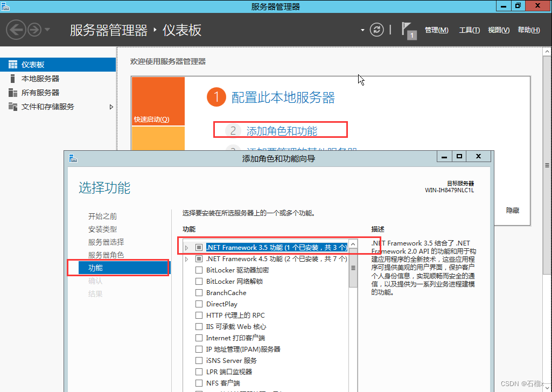Select 文件和存储服务 in the sidebar
The height and width of the screenshot is (392, 552).
point(58,107)
